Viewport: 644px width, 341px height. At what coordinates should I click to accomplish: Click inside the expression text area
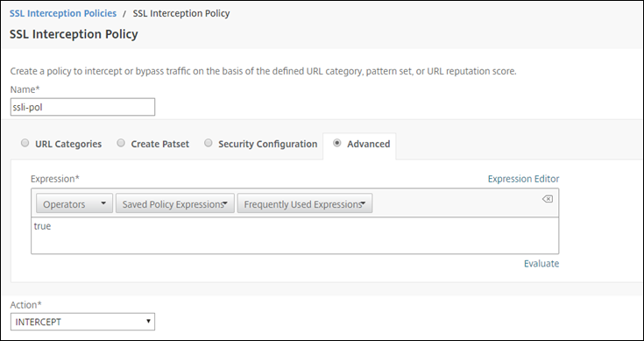tap(295, 236)
